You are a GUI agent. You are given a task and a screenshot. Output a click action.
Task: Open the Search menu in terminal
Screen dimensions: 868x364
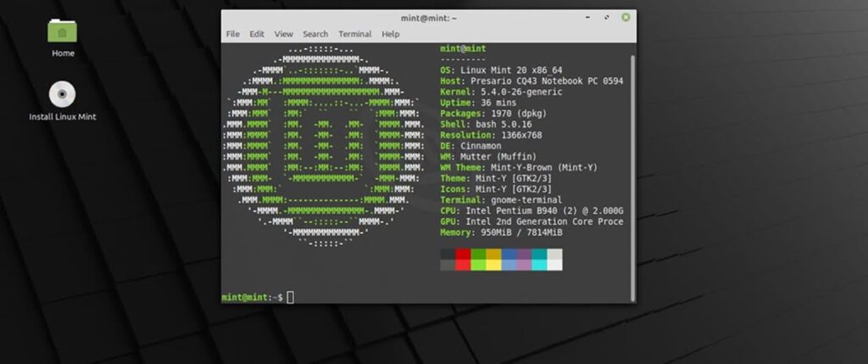315,34
